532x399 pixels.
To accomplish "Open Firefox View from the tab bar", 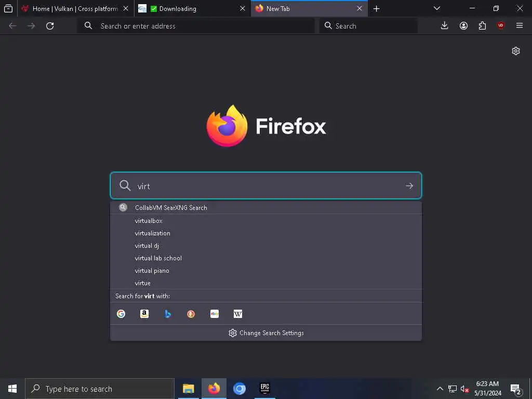I will click(x=8, y=8).
